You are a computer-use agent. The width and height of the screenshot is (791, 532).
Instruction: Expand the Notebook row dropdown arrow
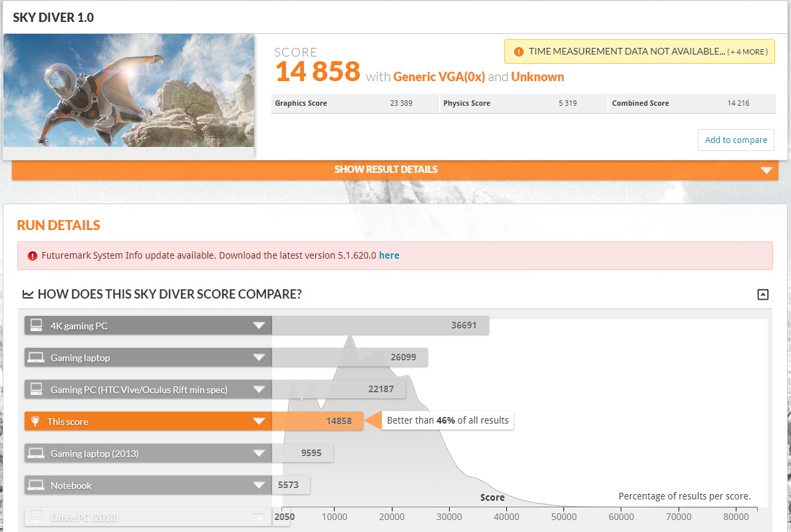[259, 485]
